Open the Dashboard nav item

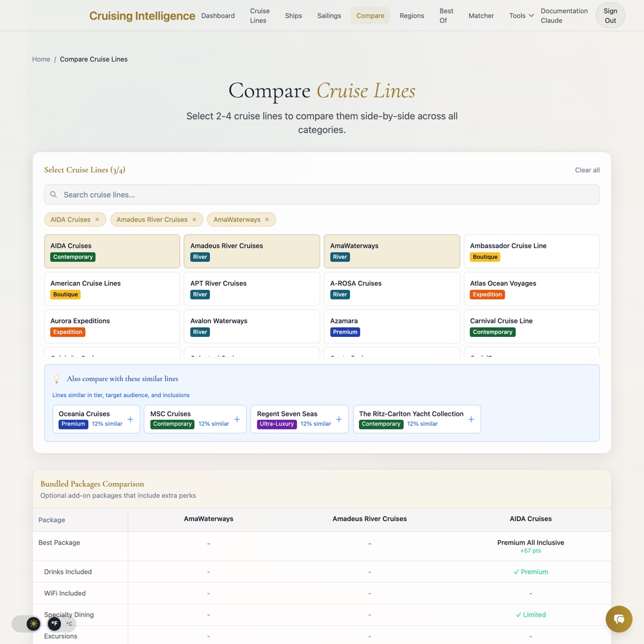[x=218, y=16]
